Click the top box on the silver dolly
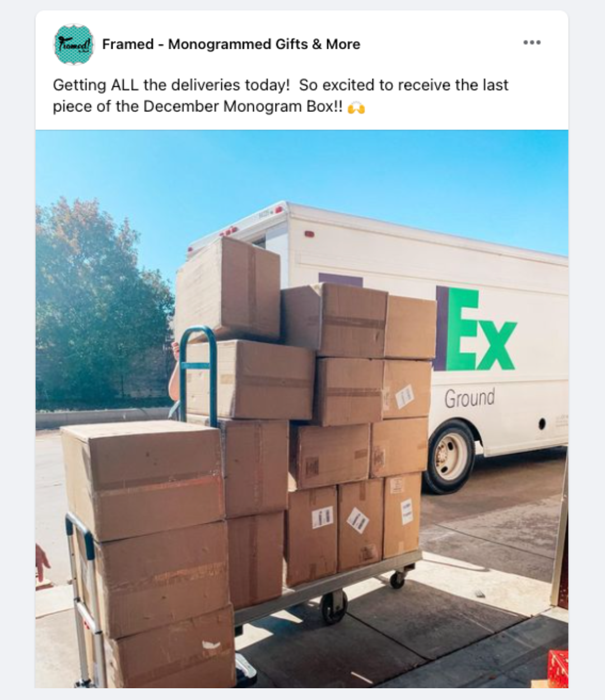Image resolution: width=605 pixels, height=700 pixels. 143,480
